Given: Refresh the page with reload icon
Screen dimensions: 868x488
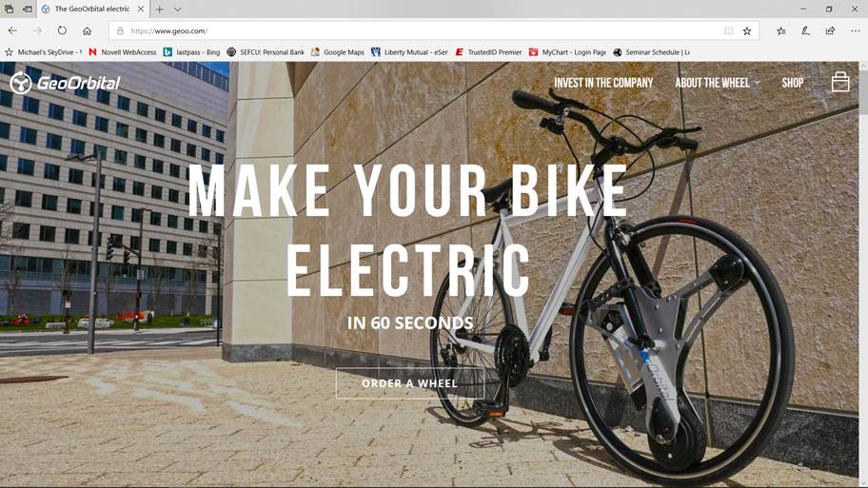Looking at the screenshot, I should [62, 30].
